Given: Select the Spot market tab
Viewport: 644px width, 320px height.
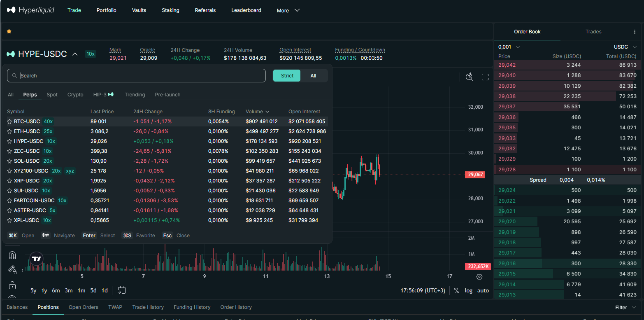Looking at the screenshot, I should tap(52, 95).
